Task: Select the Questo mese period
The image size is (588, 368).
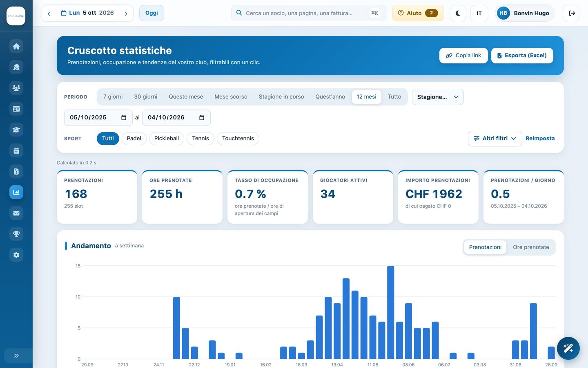Action: [x=186, y=97]
